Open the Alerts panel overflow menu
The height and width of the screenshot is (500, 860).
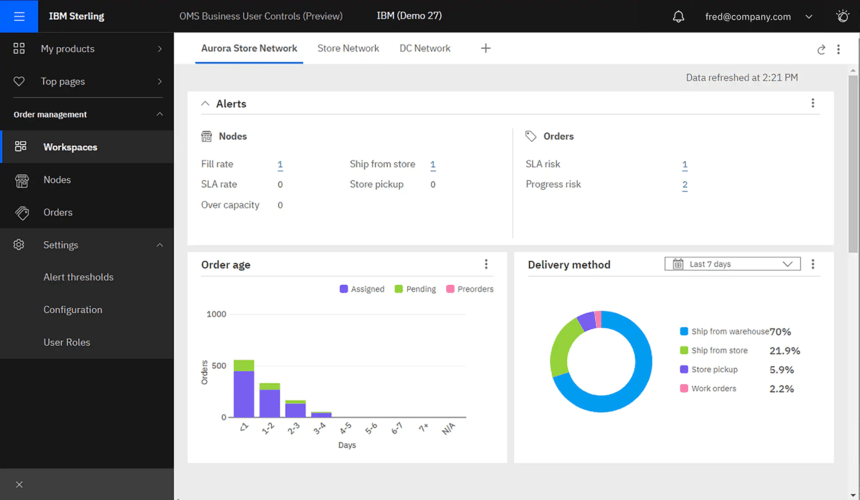click(x=813, y=103)
